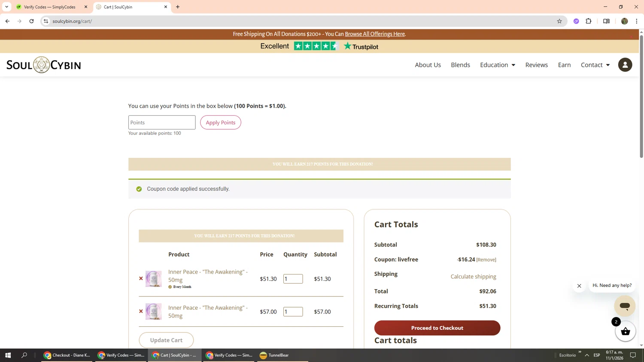View site information icon in address bar
Image resolution: width=644 pixels, height=362 pixels.
coord(46,21)
